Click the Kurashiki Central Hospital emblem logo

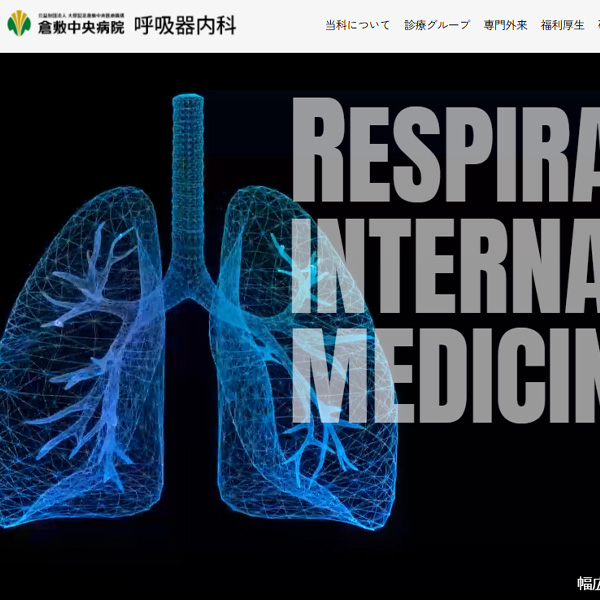(18, 25)
